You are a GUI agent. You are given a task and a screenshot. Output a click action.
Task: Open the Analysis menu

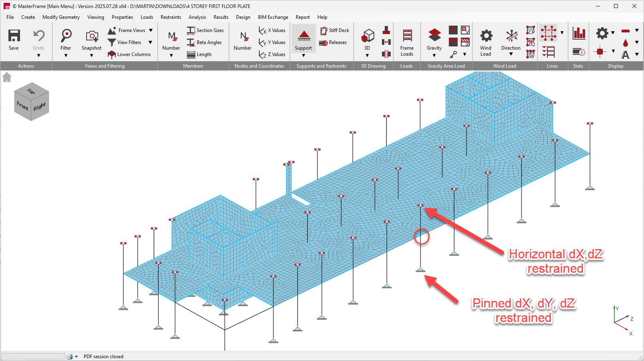pyautogui.click(x=197, y=17)
